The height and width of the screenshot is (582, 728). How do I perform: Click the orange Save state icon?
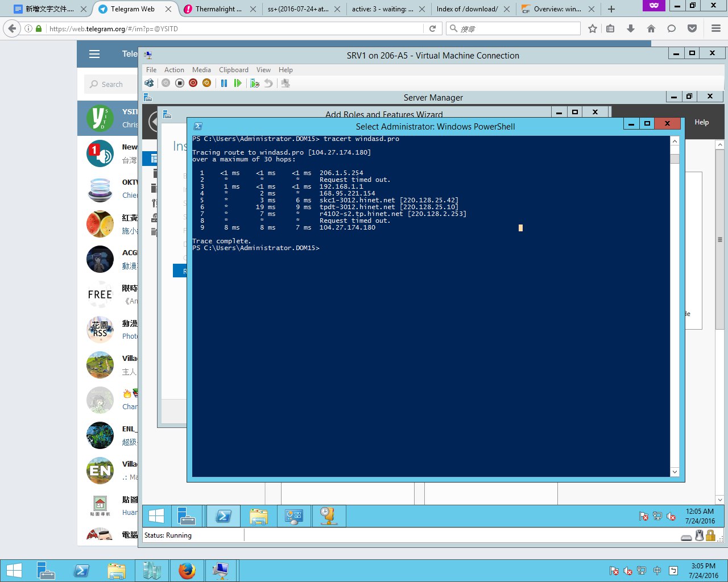[x=207, y=83]
